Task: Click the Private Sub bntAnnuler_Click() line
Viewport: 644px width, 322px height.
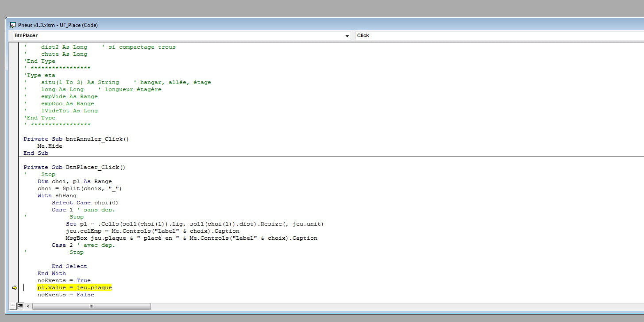Action: 76,139
